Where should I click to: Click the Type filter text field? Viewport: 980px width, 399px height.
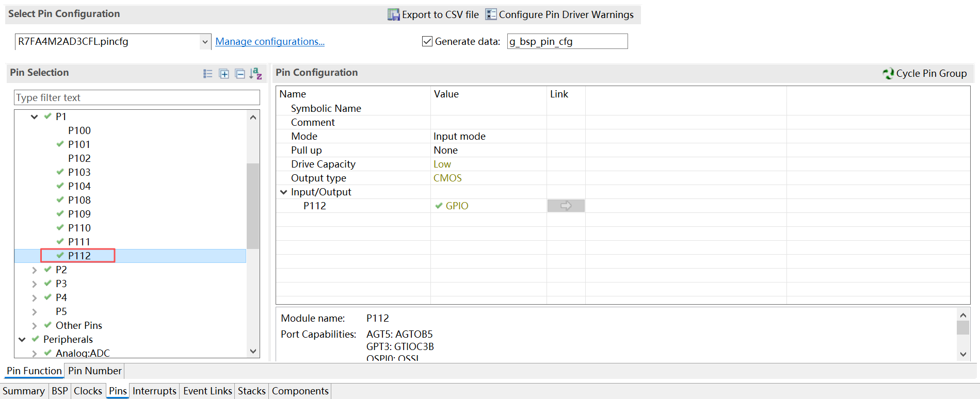pyautogui.click(x=137, y=97)
